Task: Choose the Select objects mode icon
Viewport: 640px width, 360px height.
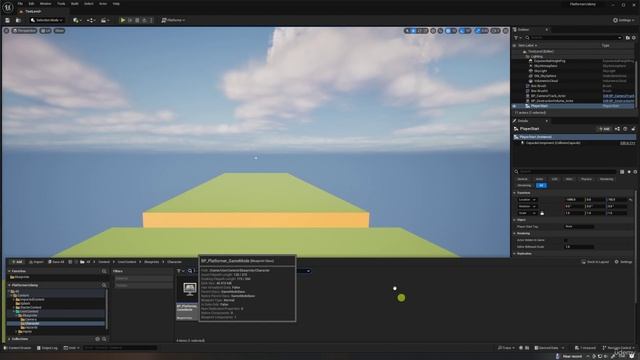Action: [x=407, y=31]
